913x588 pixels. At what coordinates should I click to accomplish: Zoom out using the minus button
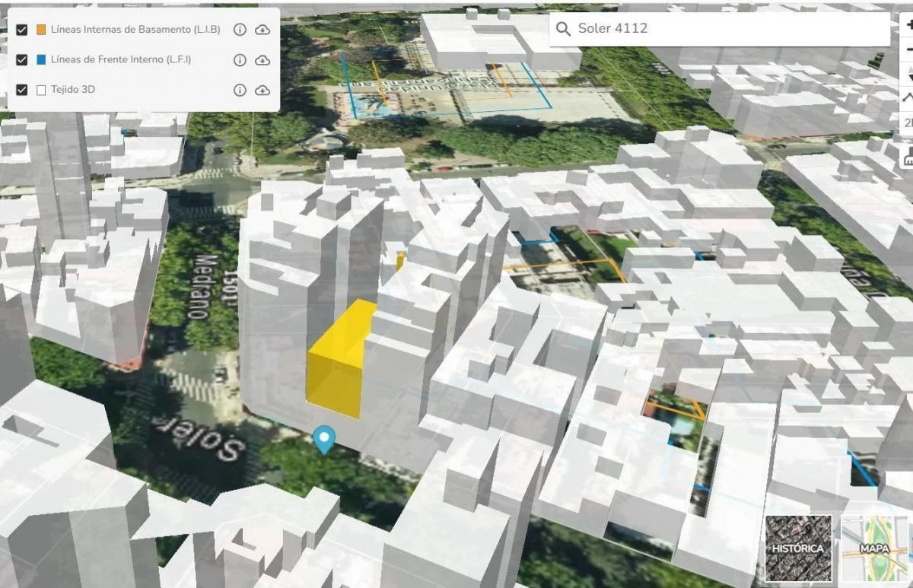[908, 49]
